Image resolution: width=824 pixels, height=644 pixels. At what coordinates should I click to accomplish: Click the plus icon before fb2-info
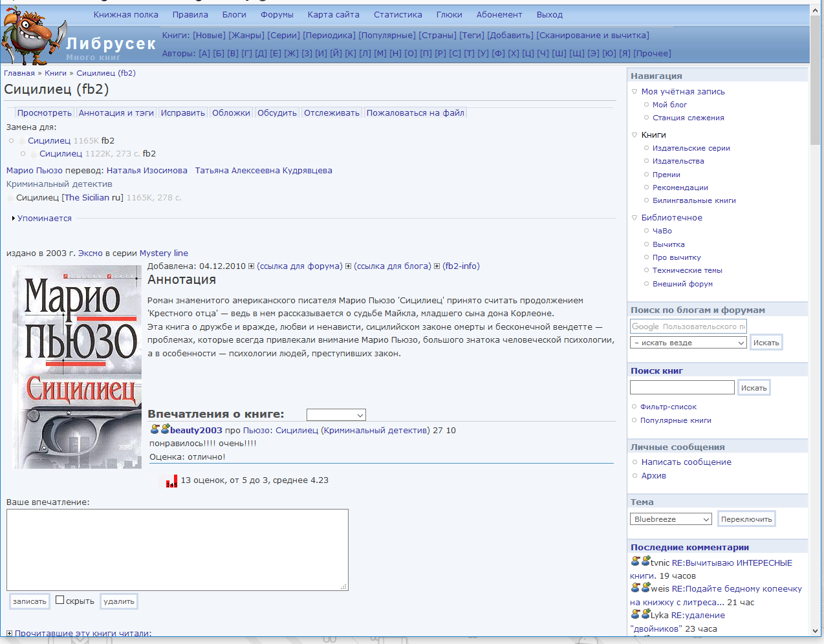pos(437,266)
